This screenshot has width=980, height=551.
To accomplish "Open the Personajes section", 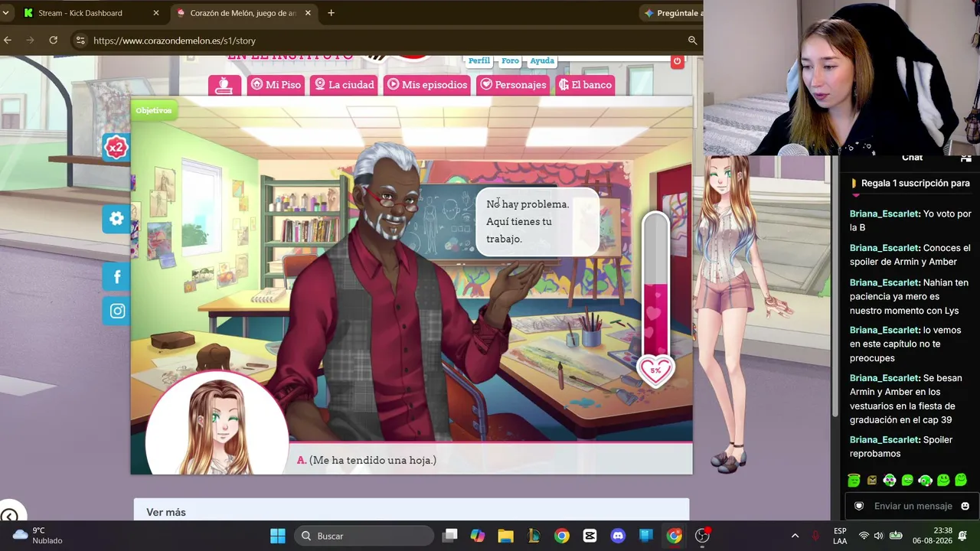I will (x=513, y=85).
